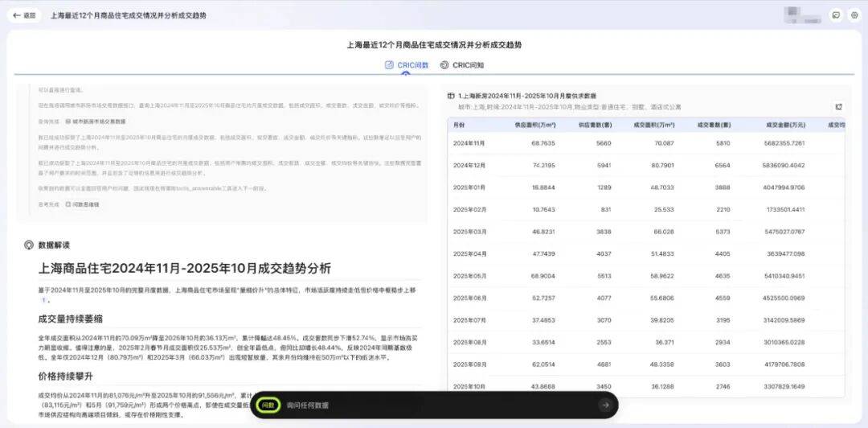Click the message icon beside the settings gear
Image resolution: width=868 pixels, height=428 pixels.
(x=836, y=15)
